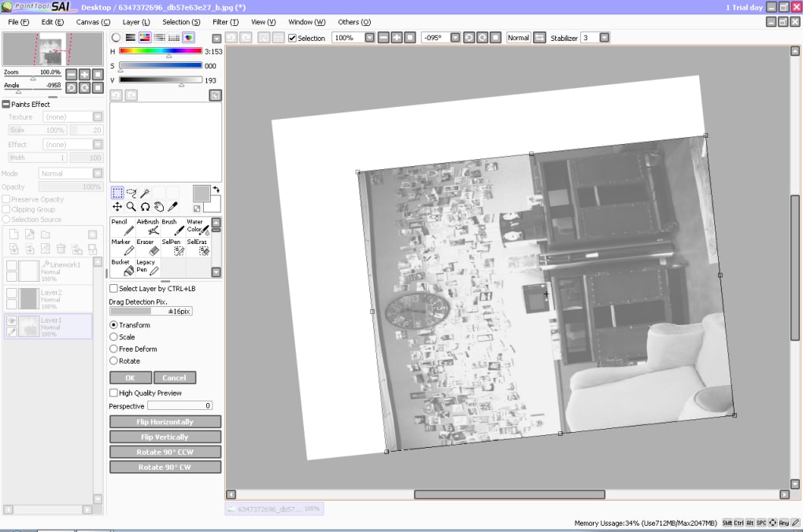The width and height of the screenshot is (803, 532).
Task: Expand the rotation angle dropdown
Action: click(456, 38)
